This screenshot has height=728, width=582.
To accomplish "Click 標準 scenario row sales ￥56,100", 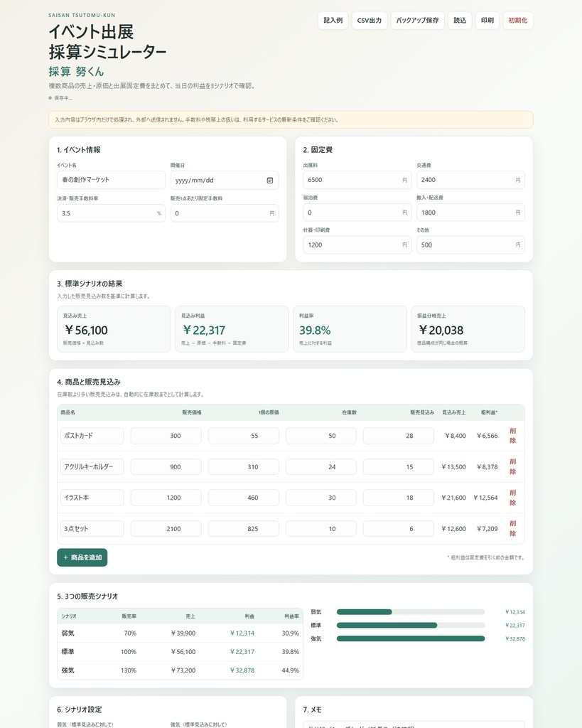I will 183,652.
